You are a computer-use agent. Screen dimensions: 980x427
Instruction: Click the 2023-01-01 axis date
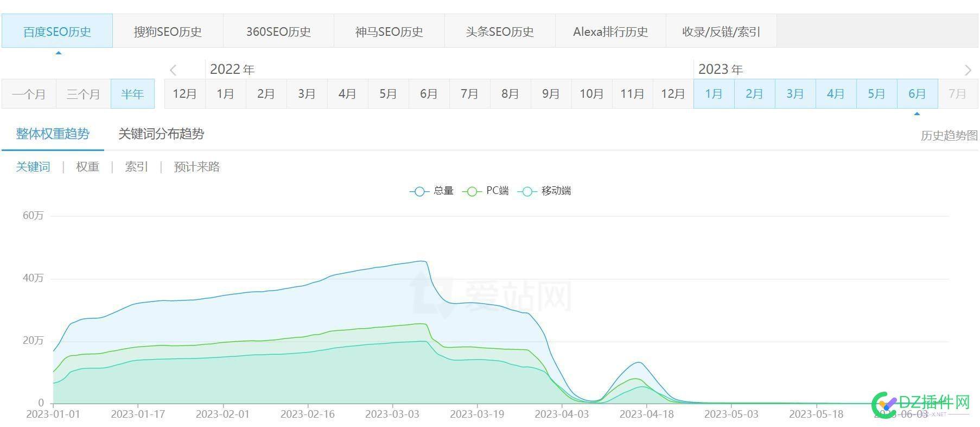click(x=53, y=414)
